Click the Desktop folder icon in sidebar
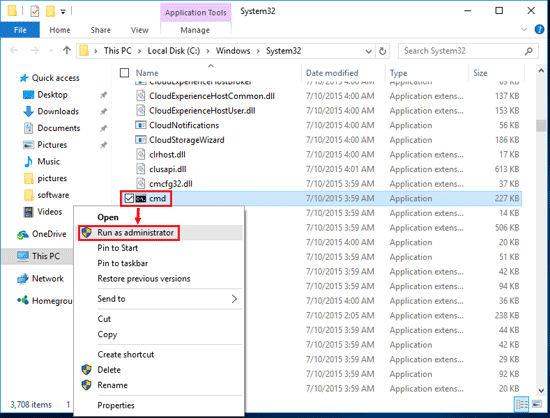This screenshot has width=550, height=418. point(28,95)
